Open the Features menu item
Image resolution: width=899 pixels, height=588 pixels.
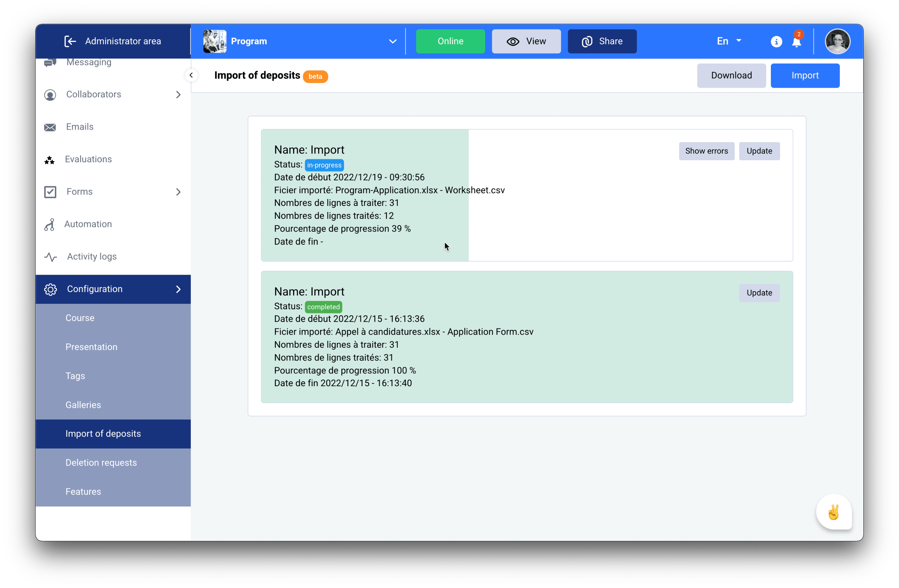coord(113,492)
